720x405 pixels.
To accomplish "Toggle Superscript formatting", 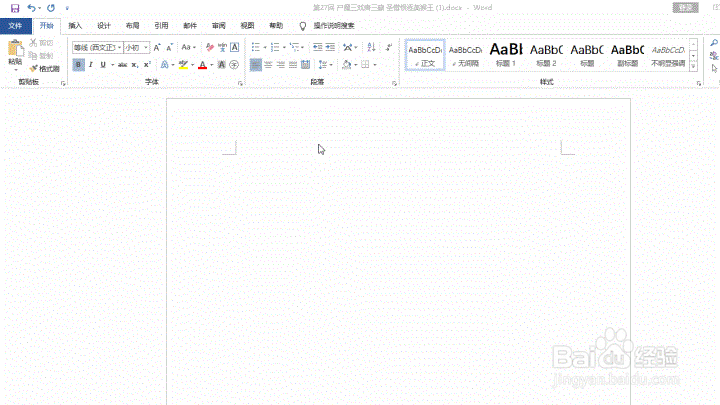I will (147, 65).
